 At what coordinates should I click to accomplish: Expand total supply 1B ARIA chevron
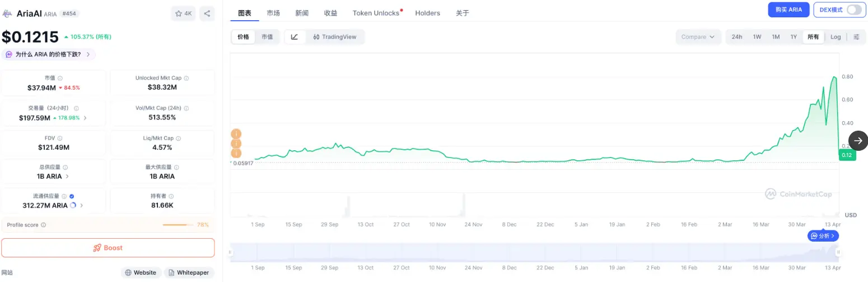(x=68, y=176)
